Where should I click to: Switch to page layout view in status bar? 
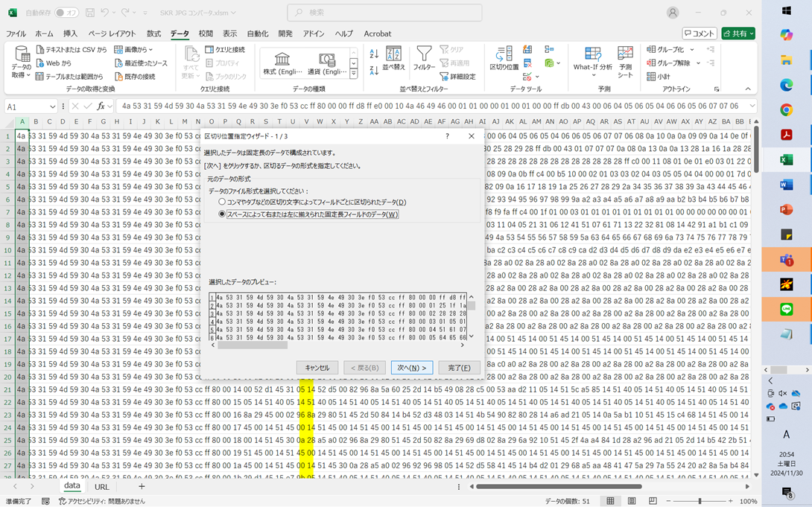point(632,501)
